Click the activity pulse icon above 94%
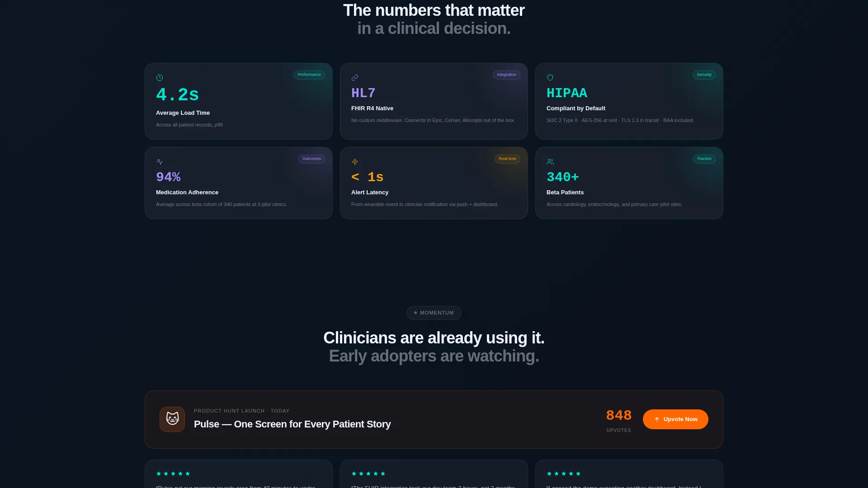 (x=160, y=162)
